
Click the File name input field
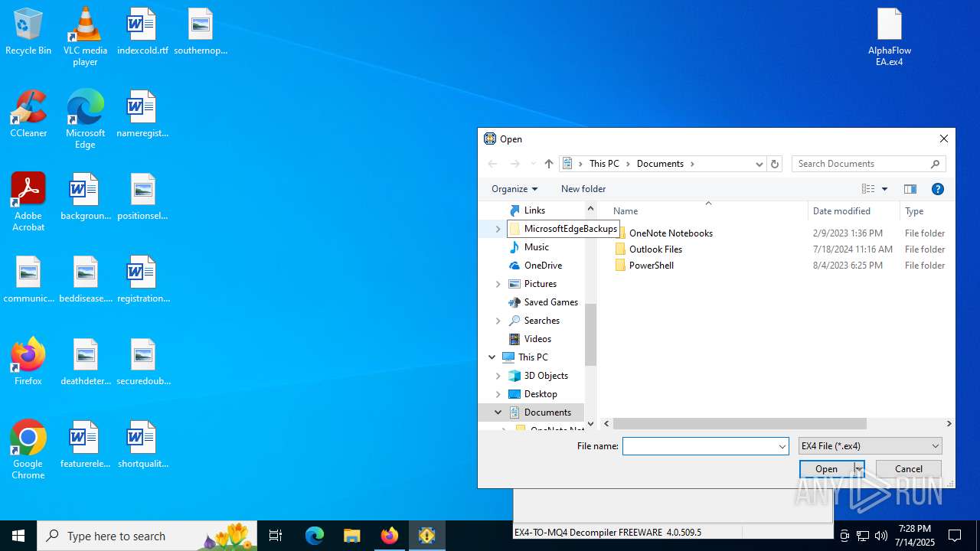click(699, 446)
